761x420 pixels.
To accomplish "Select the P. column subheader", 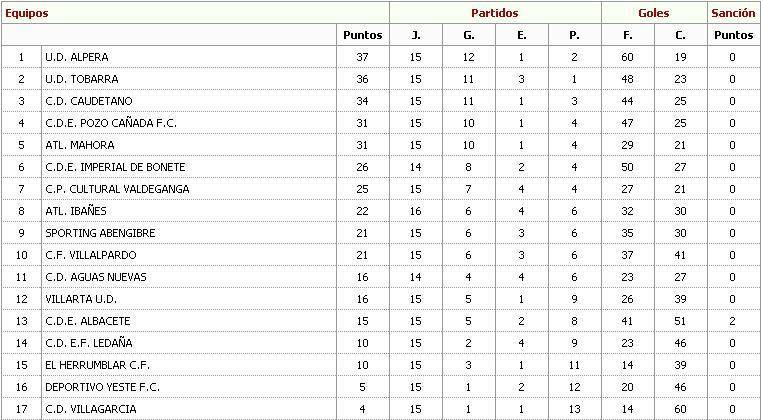I will click(575, 35).
